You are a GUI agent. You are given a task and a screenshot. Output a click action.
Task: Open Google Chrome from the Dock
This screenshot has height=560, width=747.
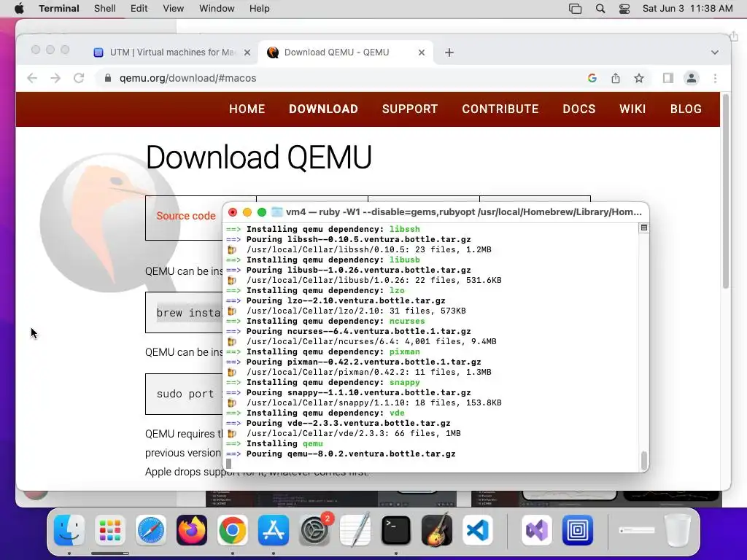click(233, 530)
